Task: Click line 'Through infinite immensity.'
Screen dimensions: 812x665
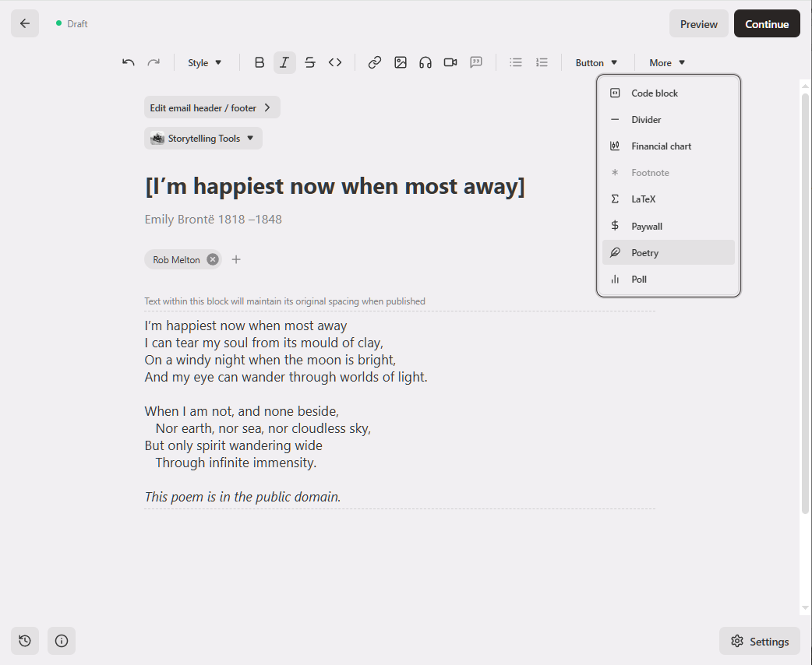Action: (235, 463)
